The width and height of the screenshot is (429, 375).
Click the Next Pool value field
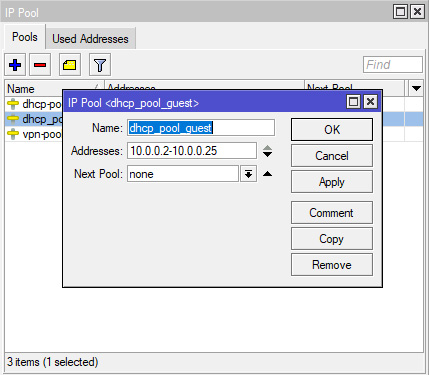[x=183, y=174]
